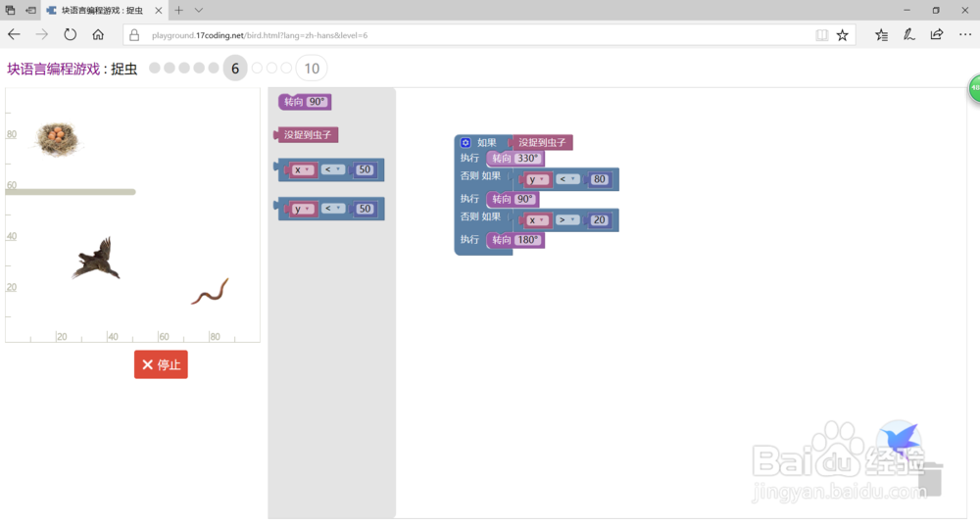The width and height of the screenshot is (980, 525).
Task: Jump to level 10 circle
Action: [312, 69]
